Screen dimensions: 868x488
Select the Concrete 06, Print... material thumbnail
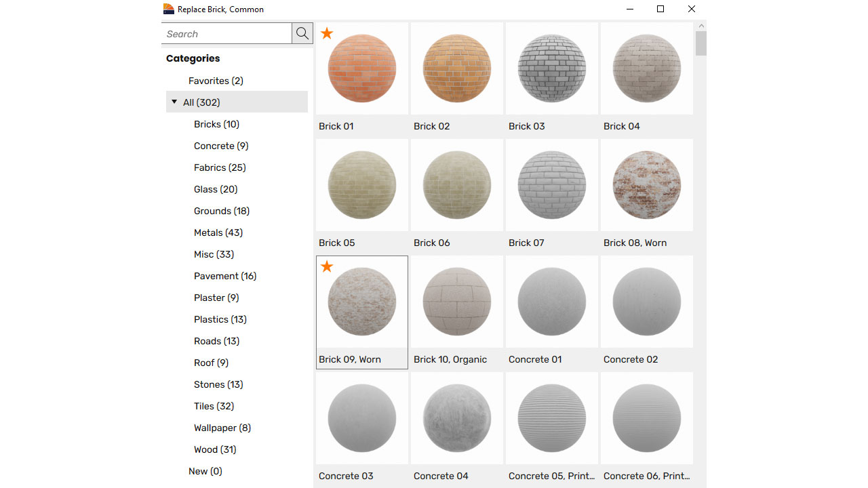click(x=647, y=418)
